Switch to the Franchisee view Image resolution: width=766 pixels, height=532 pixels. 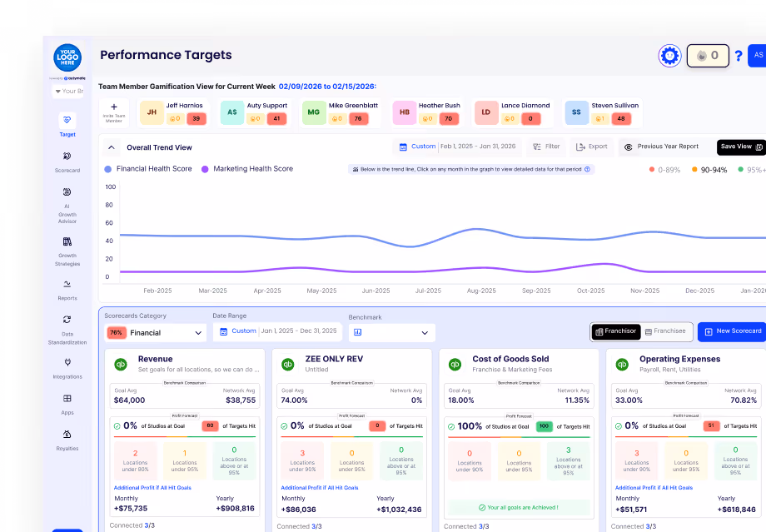coord(665,331)
